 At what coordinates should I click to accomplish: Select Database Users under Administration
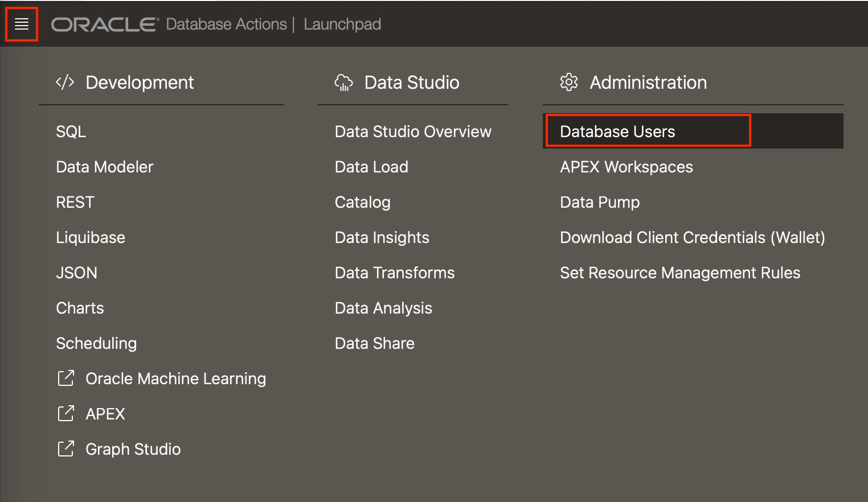pyautogui.click(x=617, y=131)
